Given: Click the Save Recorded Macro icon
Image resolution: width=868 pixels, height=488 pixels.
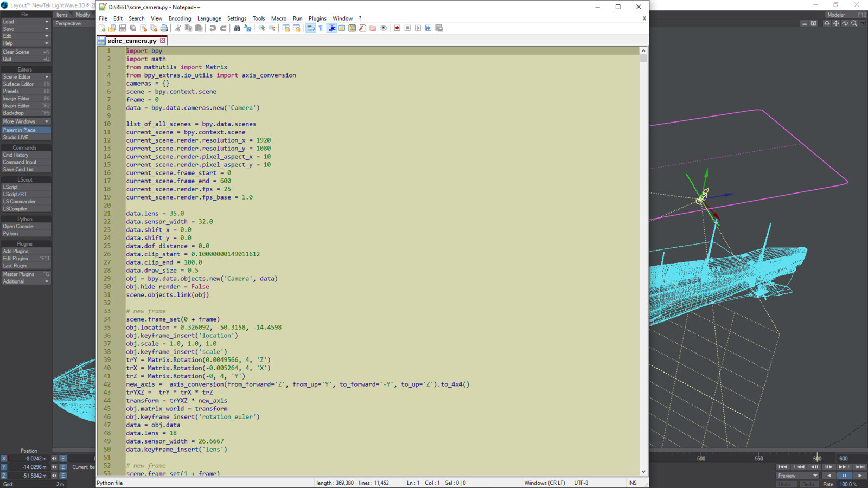Looking at the screenshot, I should tap(439, 28).
